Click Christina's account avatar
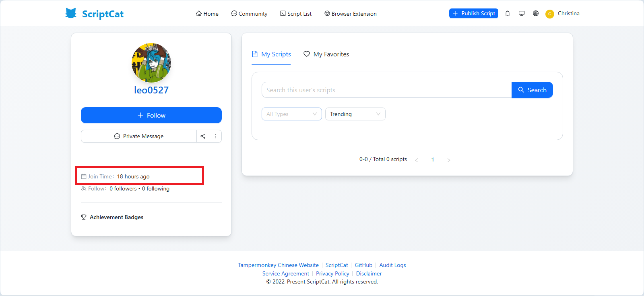Viewport: 644px width, 296px height. pyautogui.click(x=550, y=14)
